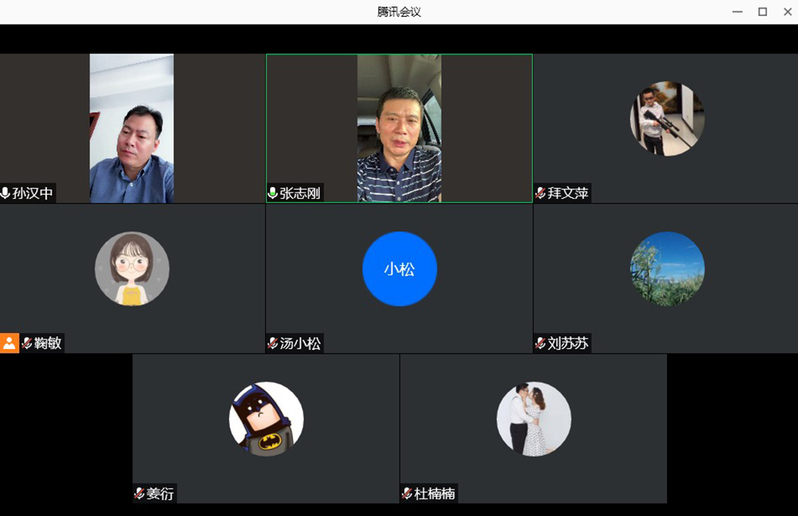Click the muted mic icon beside 刘苏苏

[540, 343]
